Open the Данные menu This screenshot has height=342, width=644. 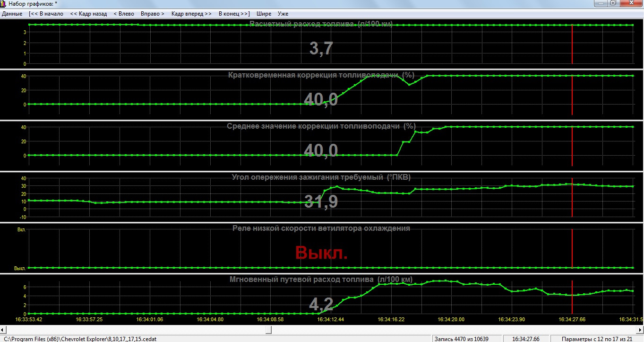point(12,14)
